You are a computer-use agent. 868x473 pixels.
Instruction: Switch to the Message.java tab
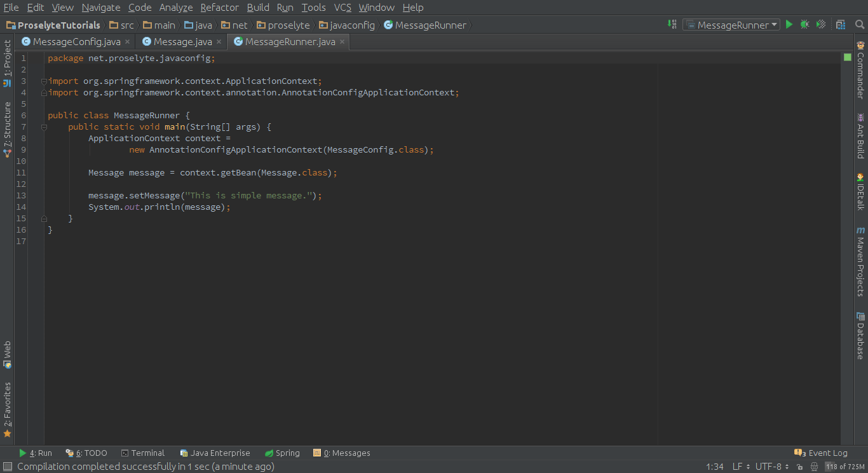(x=180, y=41)
